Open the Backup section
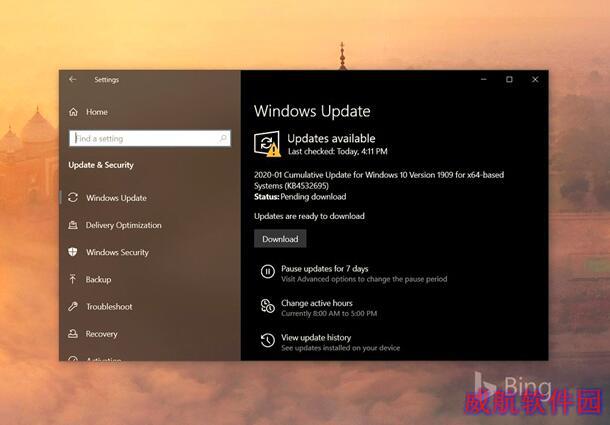This screenshot has width=610, height=425. pos(98,279)
